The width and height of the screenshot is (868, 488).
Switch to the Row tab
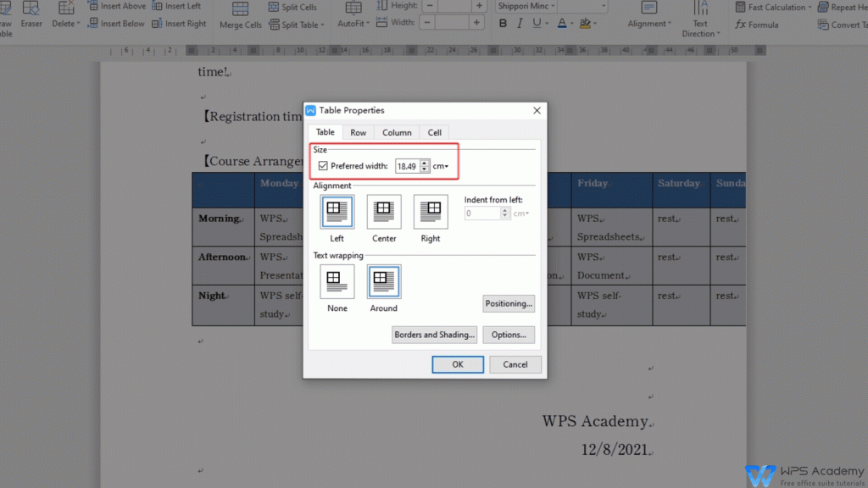359,133
